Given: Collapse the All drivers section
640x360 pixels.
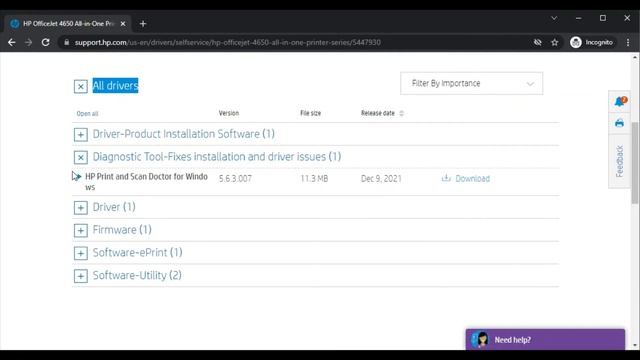Looking at the screenshot, I should (x=81, y=87).
